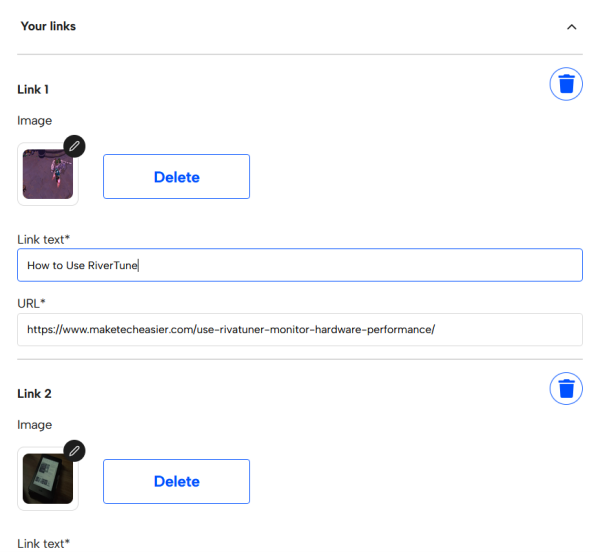600x552 pixels.
Task: Focus the Link 1 link text field
Action: (300, 265)
